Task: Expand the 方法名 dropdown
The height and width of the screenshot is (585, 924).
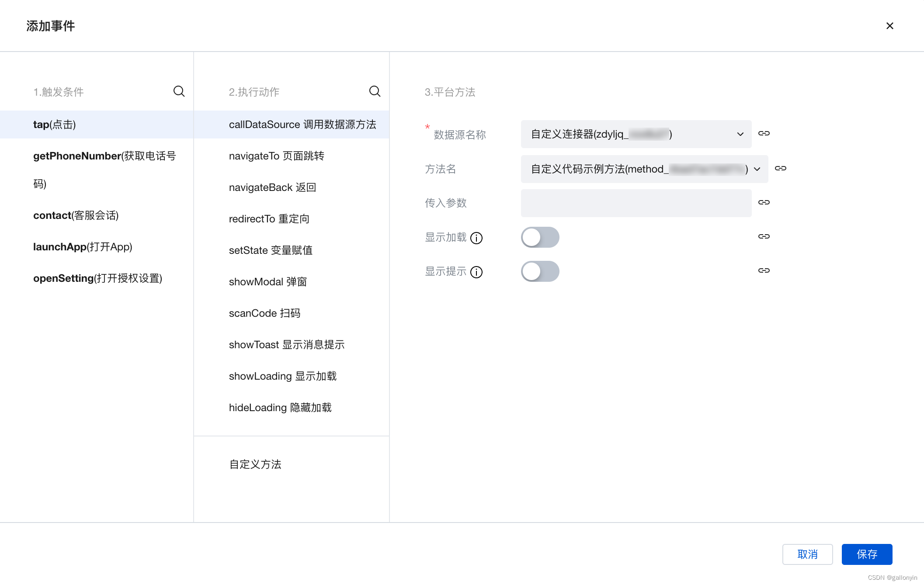Action: [644, 169]
